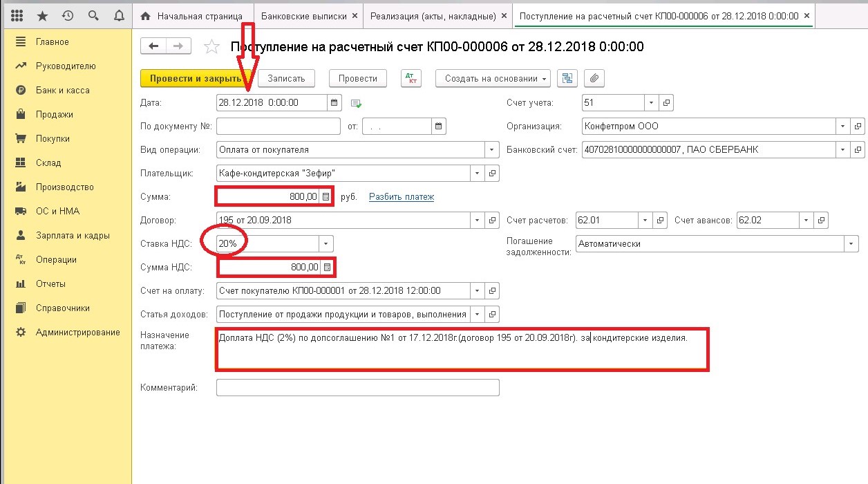Image resolution: width=868 pixels, height=484 pixels.
Task: Open the main menu grid icon
Action: [x=17, y=15]
